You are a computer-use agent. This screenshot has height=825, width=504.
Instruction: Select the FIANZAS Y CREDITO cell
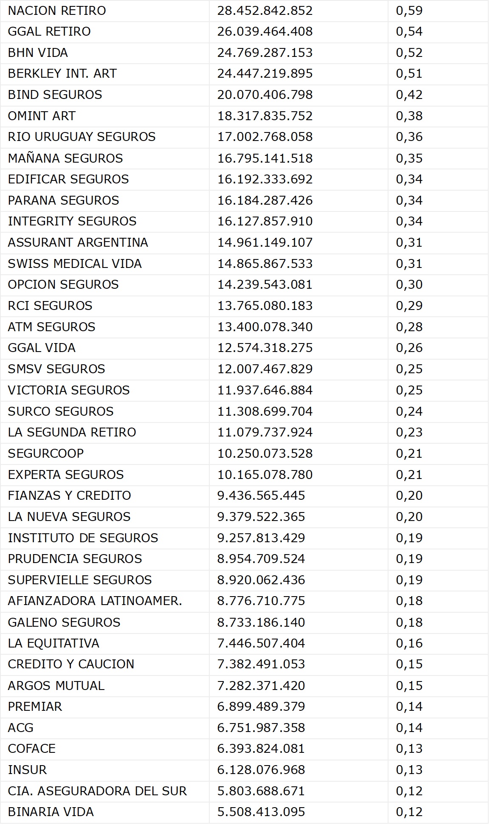pos(69,496)
